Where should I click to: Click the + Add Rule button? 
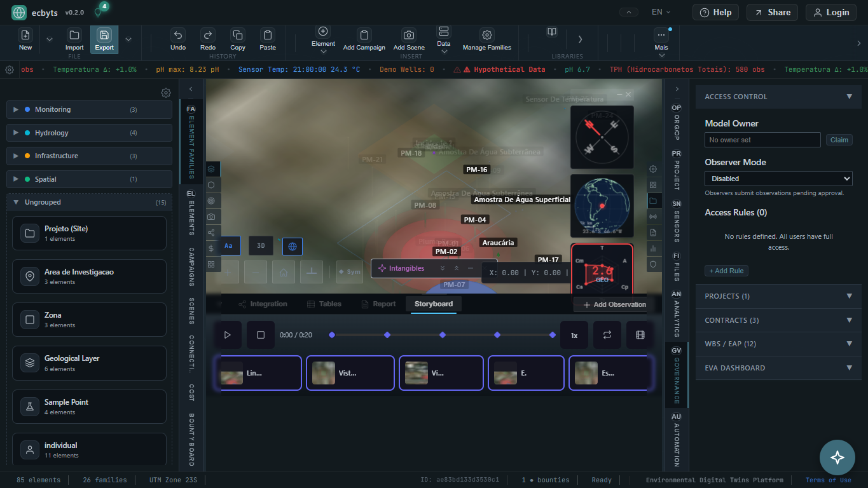click(726, 271)
